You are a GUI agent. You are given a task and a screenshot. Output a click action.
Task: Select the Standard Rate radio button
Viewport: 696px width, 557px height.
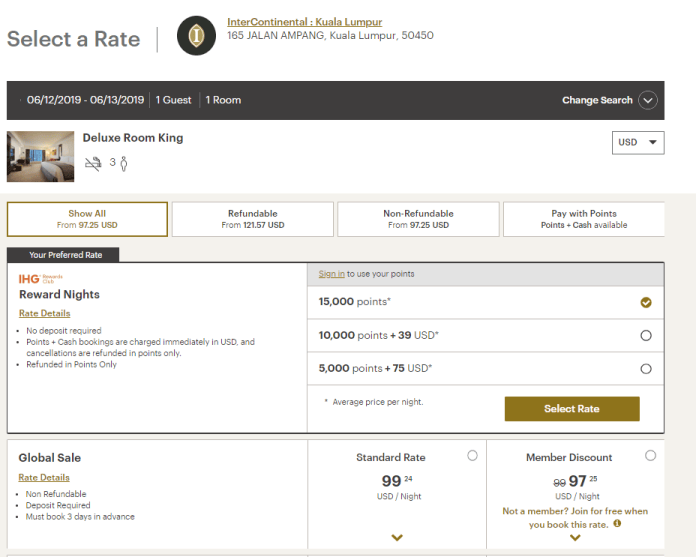472,455
